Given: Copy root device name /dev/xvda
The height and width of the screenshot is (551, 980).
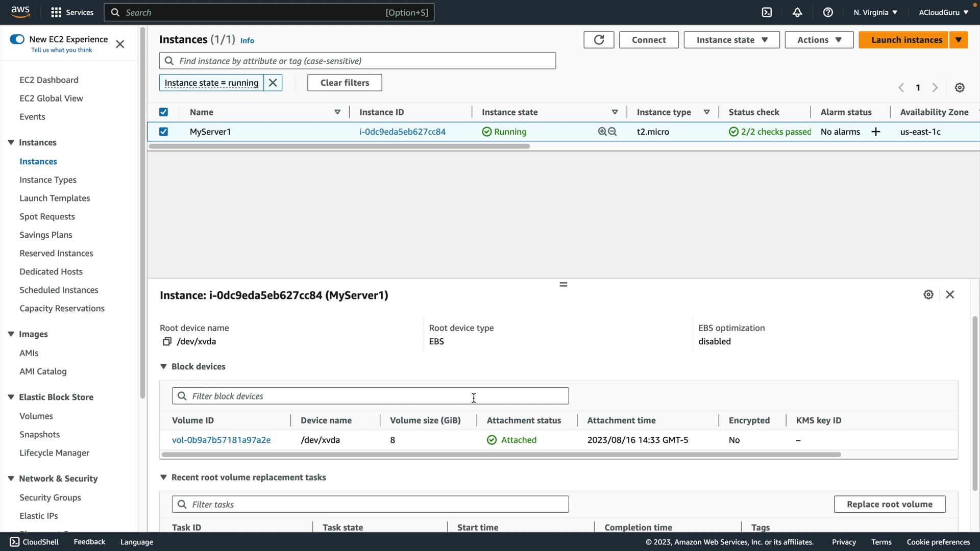Looking at the screenshot, I should 167,341.
